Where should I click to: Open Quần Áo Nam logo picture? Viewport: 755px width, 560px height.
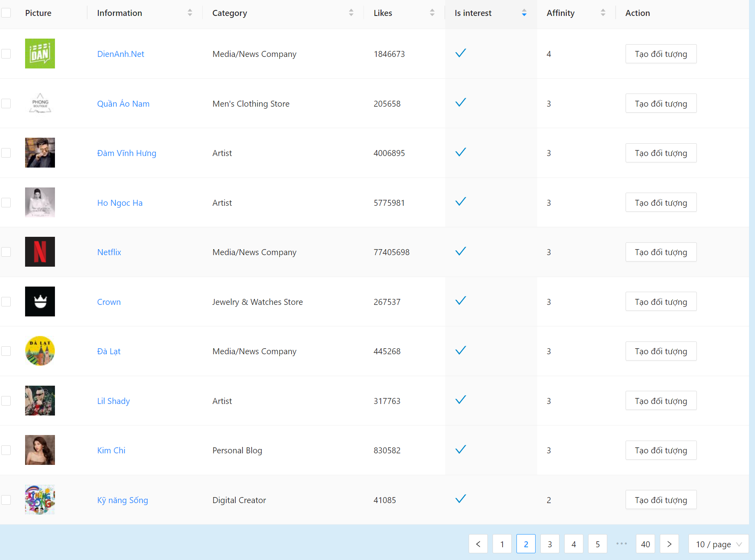[40, 103]
